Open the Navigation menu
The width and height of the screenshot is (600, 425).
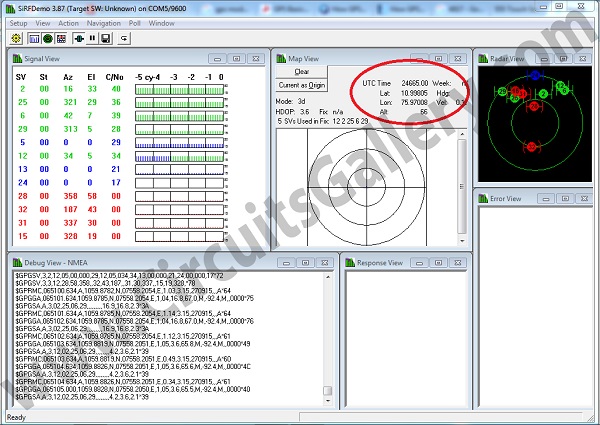click(x=103, y=23)
